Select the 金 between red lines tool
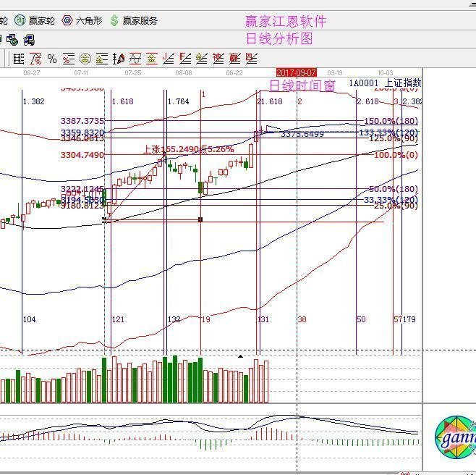Viewport: 476px width, 475px height. click(151, 59)
